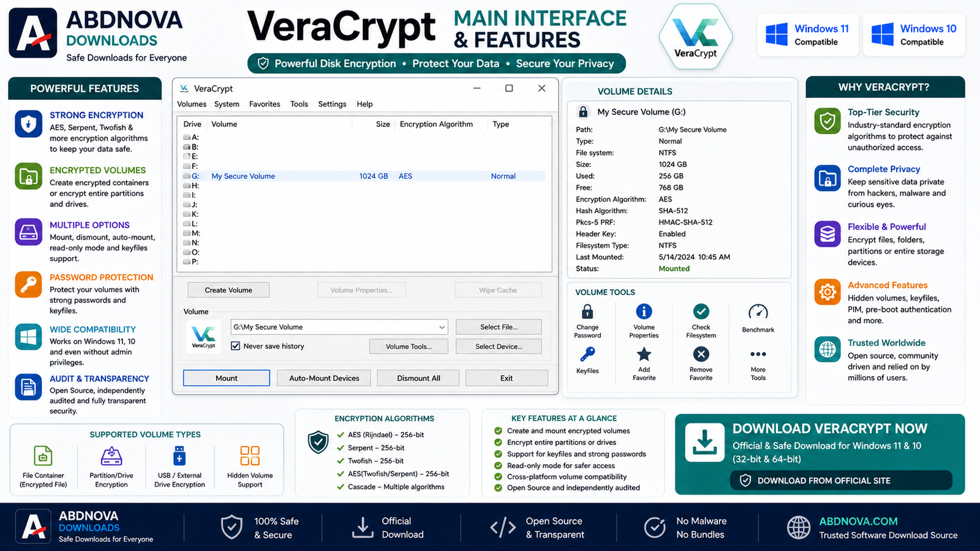Click Auto-Mount Devices button
The image size is (980, 551).
pos(324,378)
